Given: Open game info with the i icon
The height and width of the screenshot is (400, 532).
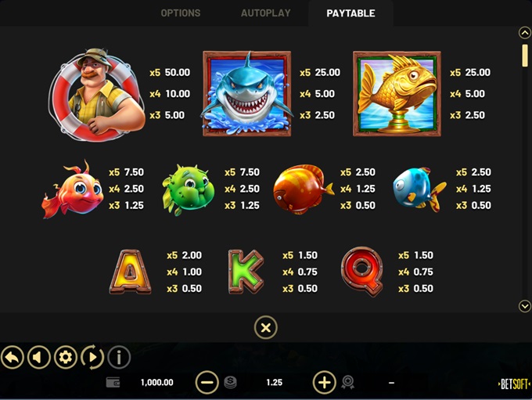Looking at the screenshot, I should (x=119, y=357).
